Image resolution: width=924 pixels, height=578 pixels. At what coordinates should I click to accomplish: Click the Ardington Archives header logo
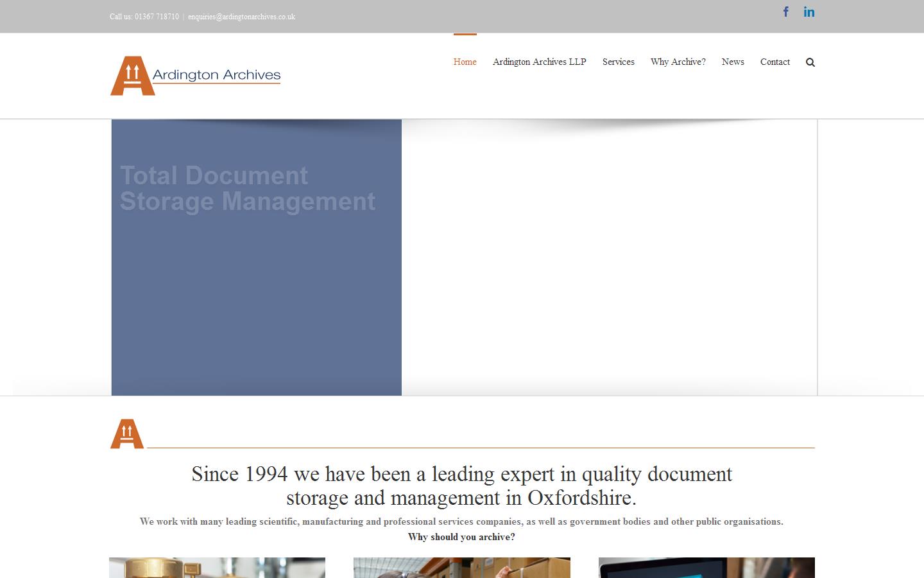[194, 75]
